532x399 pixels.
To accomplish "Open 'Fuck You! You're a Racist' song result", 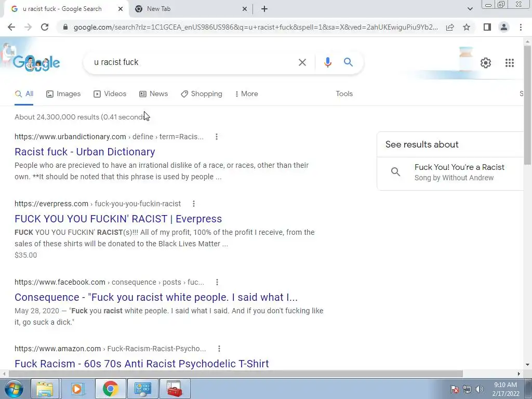I will click(450, 172).
